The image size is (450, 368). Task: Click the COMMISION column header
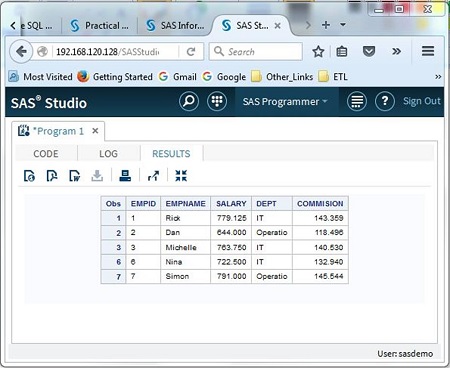[x=320, y=204]
